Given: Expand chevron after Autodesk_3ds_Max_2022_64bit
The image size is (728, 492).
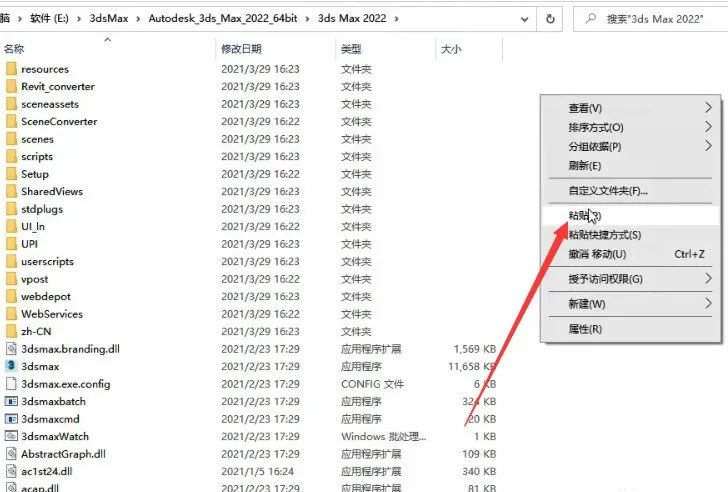Looking at the screenshot, I should click(x=307, y=19).
